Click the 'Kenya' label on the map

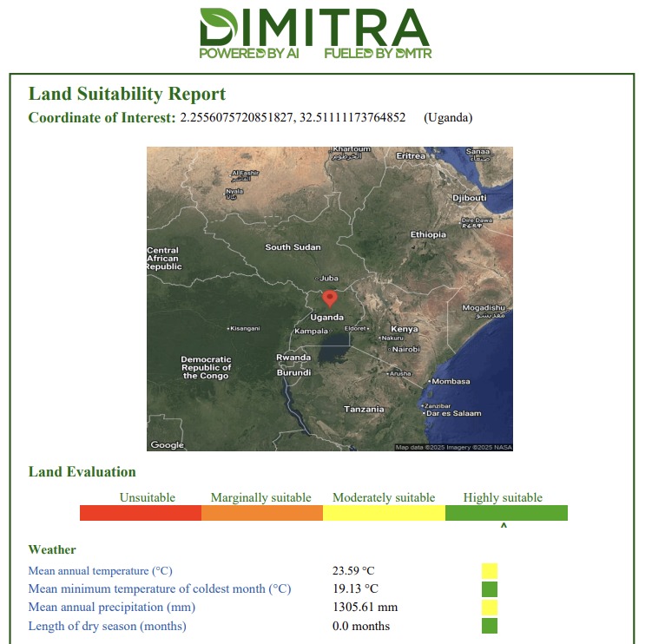click(405, 329)
